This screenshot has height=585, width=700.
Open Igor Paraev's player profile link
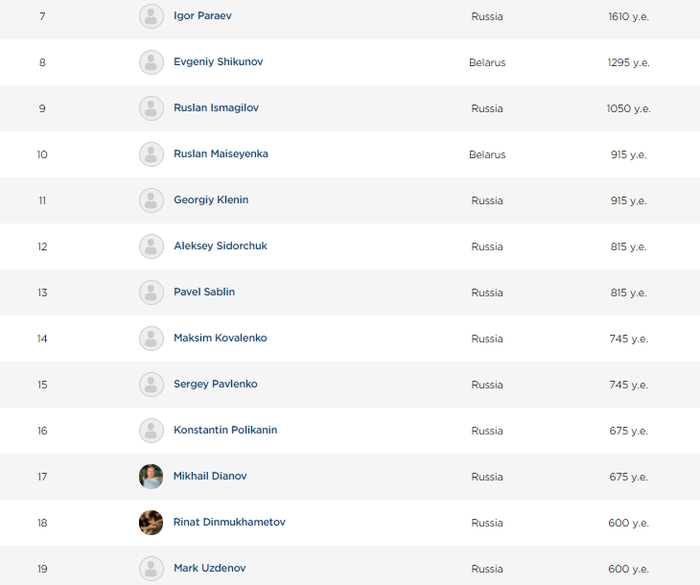coord(203,16)
